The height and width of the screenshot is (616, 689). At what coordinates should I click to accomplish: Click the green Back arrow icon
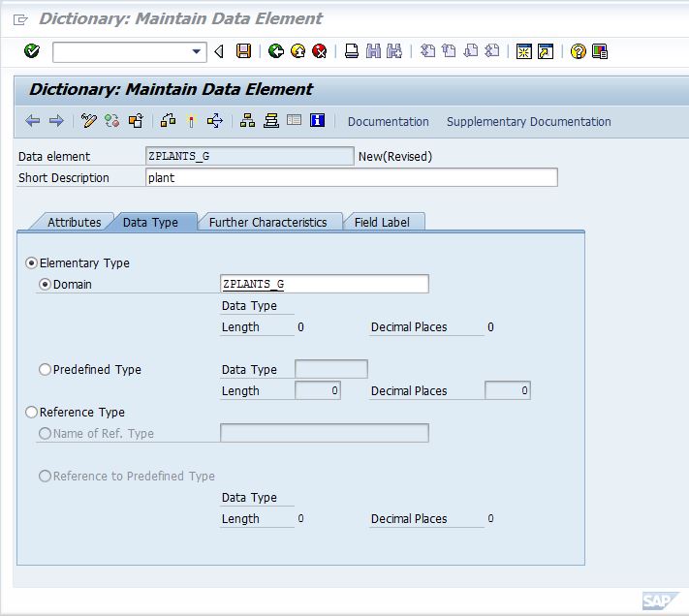tap(276, 51)
